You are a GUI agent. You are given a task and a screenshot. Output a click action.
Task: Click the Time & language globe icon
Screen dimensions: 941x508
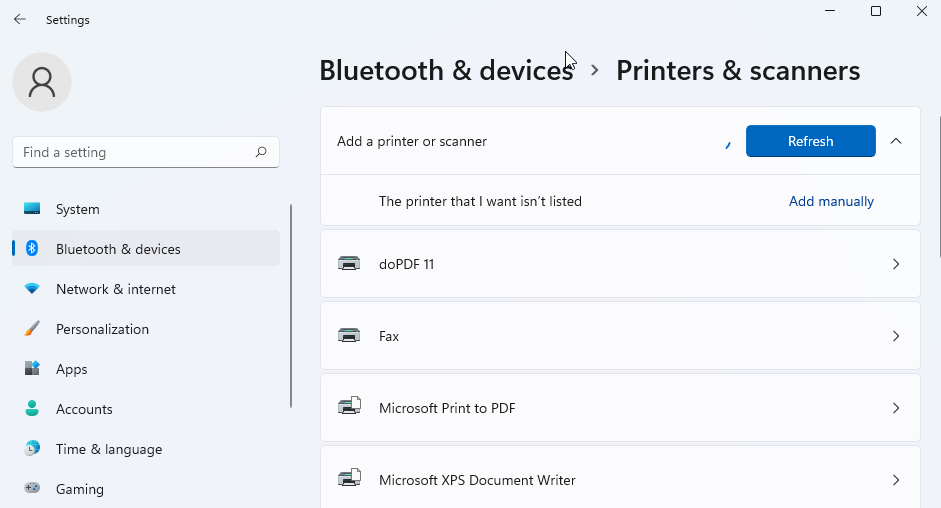[x=32, y=448]
